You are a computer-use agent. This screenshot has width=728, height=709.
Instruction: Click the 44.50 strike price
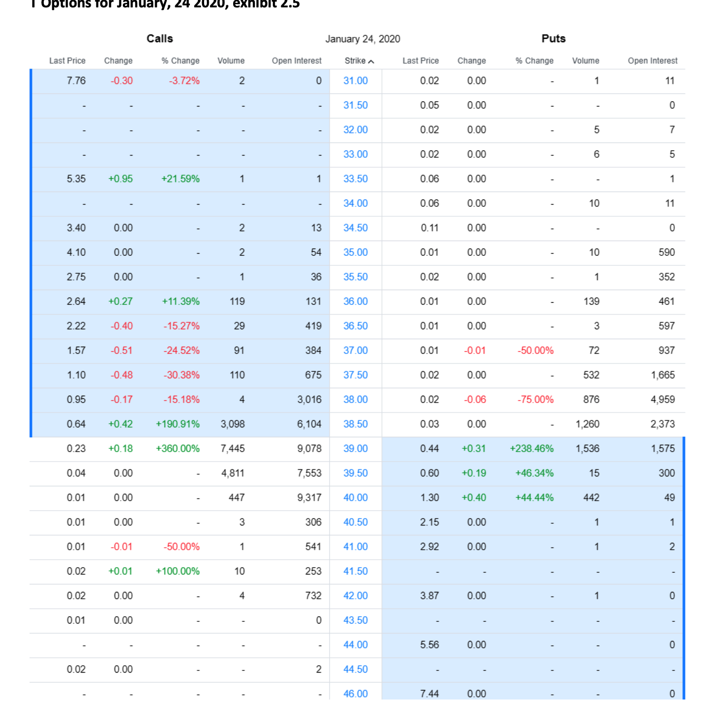356,669
